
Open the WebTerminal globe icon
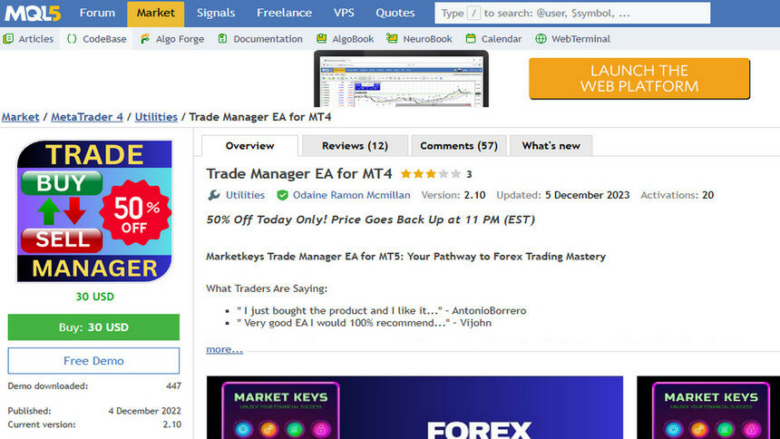tap(541, 39)
